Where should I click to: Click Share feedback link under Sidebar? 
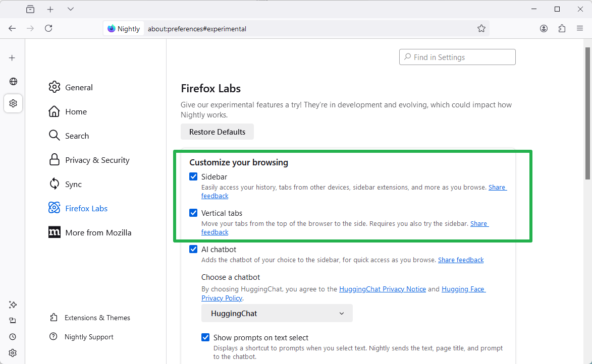(x=497, y=188)
